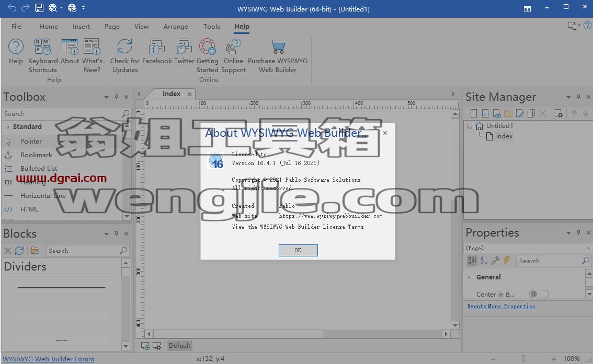
Task: Click the About ribbon icon
Action: (x=70, y=46)
